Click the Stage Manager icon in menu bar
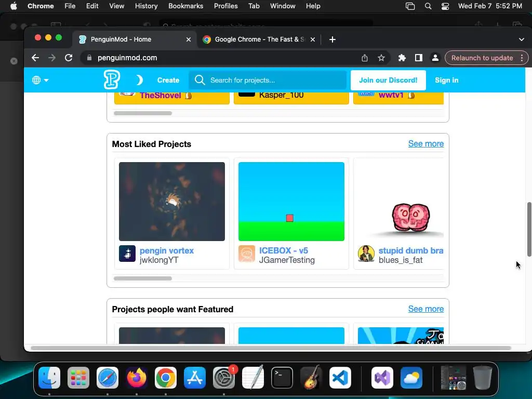 [x=410, y=6]
